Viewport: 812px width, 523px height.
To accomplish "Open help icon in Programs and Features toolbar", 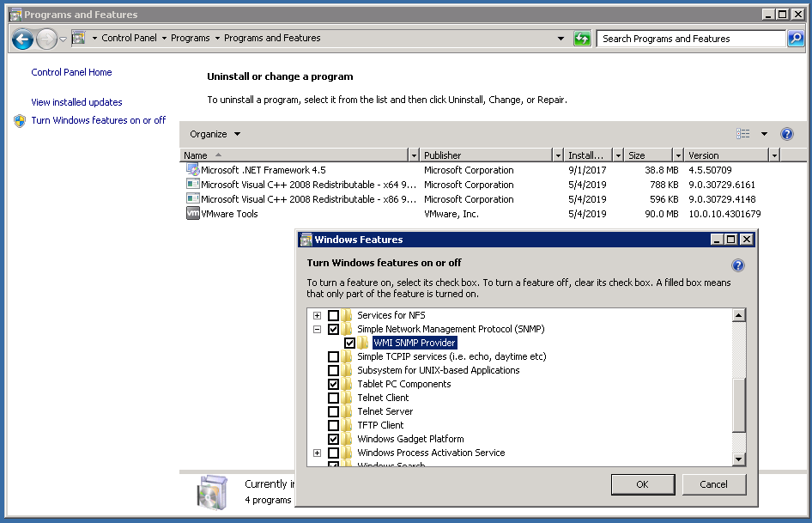I will 786,134.
